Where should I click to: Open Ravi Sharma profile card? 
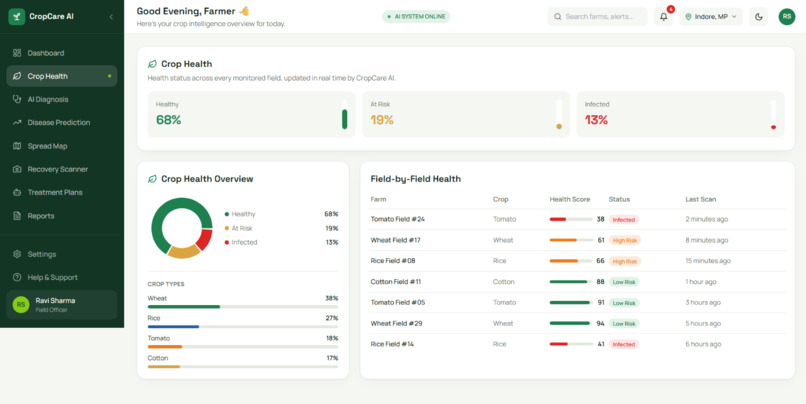pyautogui.click(x=62, y=304)
